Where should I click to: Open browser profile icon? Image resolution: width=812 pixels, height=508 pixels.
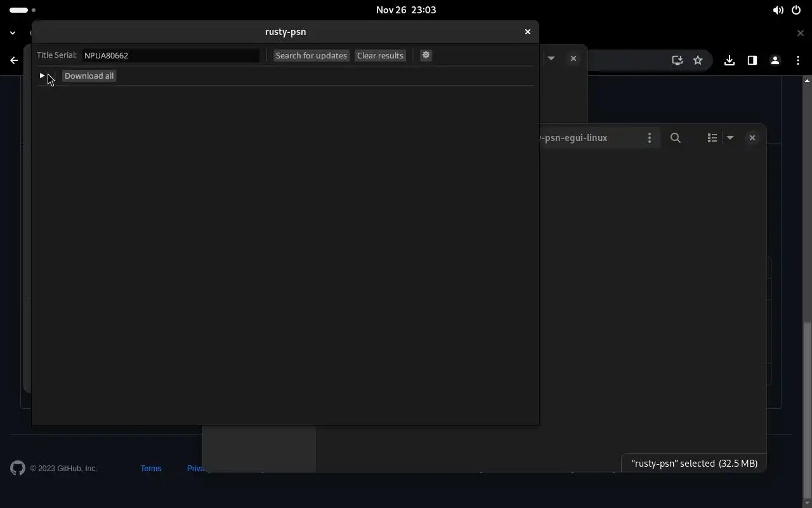[775, 60]
